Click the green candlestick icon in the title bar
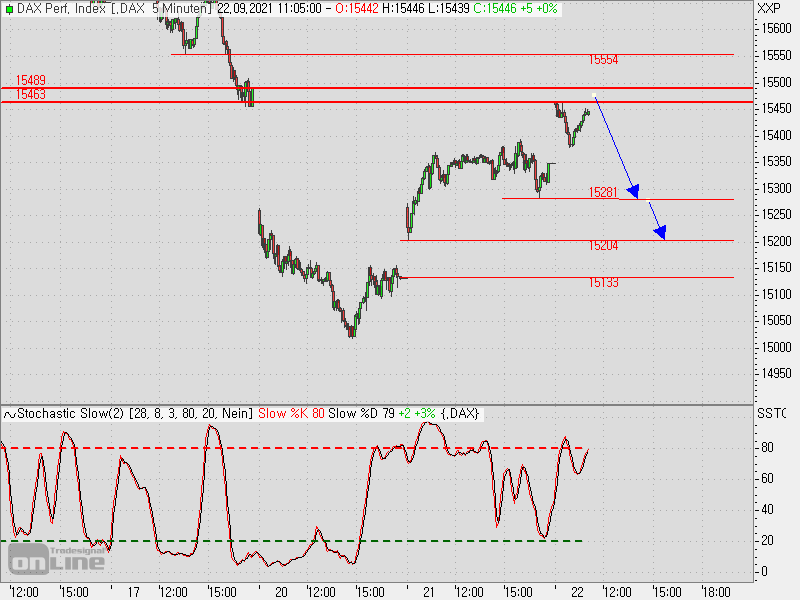This screenshot has height=600, width=800. [x=10, y=9]
